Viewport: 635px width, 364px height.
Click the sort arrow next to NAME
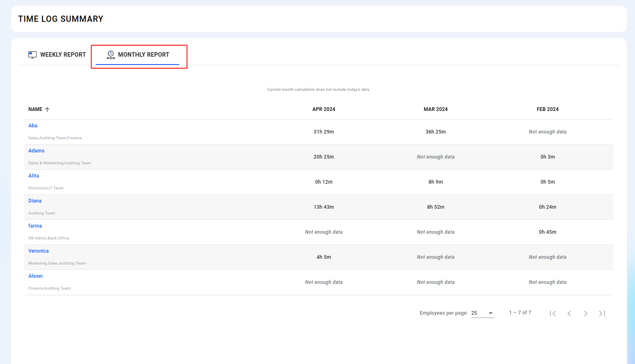click(47, 109)
